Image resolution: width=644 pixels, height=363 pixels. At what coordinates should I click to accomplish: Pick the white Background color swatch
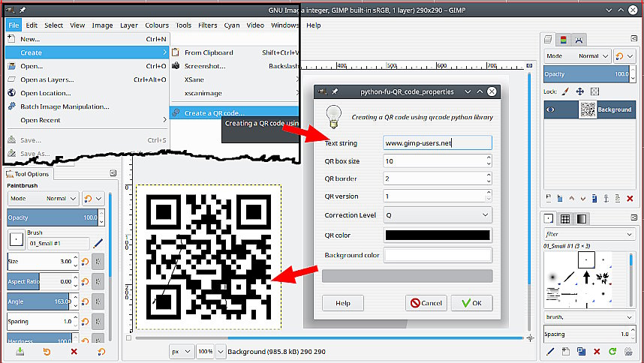(438, 255)
